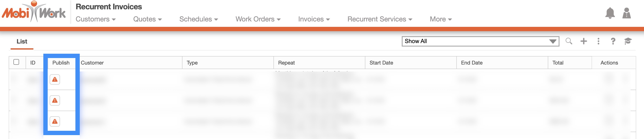Viewport: 644px width, 139px height.
Task: Open the user profile icon
Action: [x=626, y=13]
